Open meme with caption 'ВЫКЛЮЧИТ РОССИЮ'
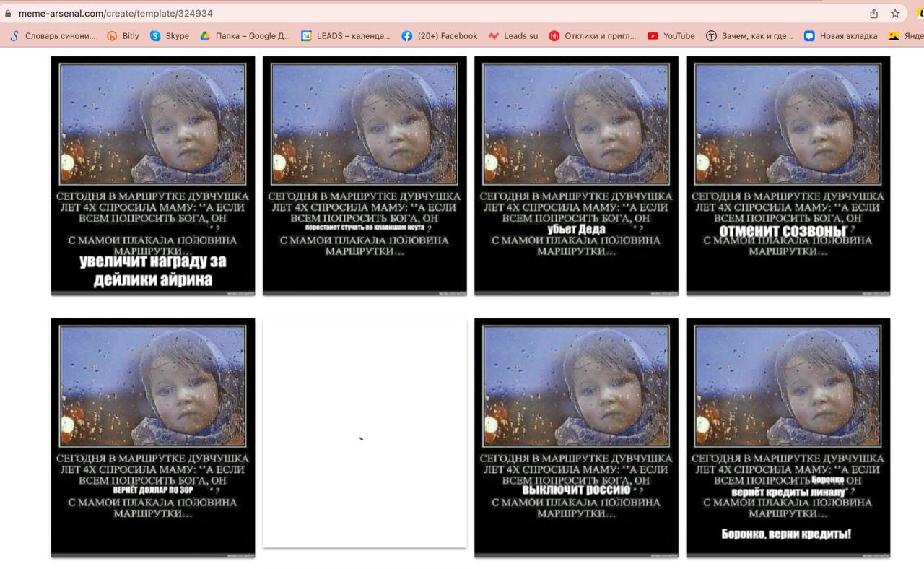This screenshot has height=569, width=924. click(576, 438)
